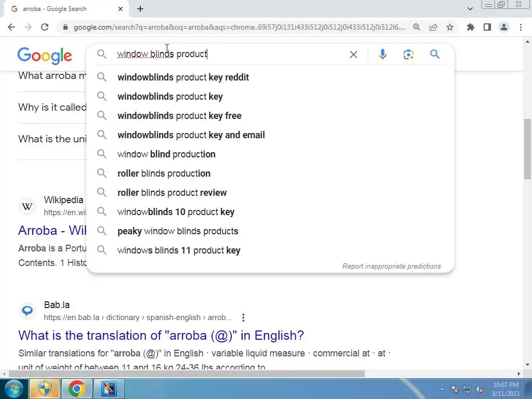Search by image with Google Lens
The height and width of the screenshot is (399, 532).
408,54
